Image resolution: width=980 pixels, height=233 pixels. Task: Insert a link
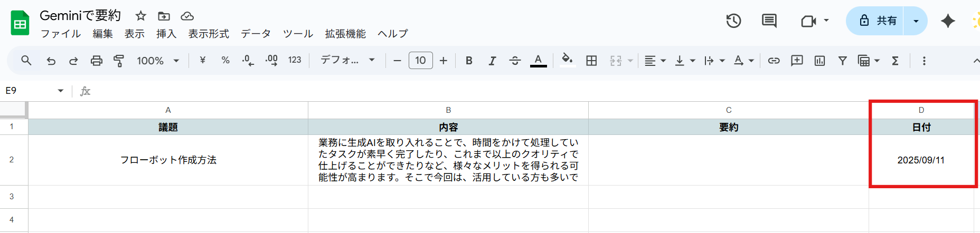pos(774,61)
